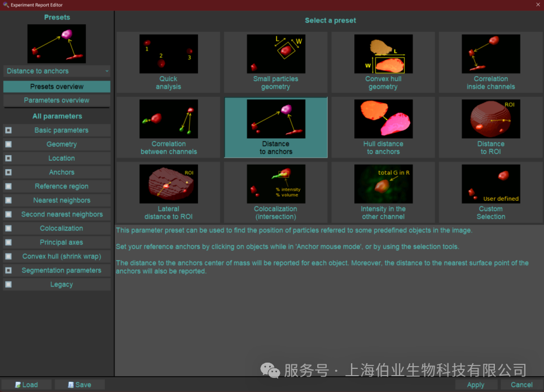Open the Basic parameters section
544x392 pixels.
62,130
